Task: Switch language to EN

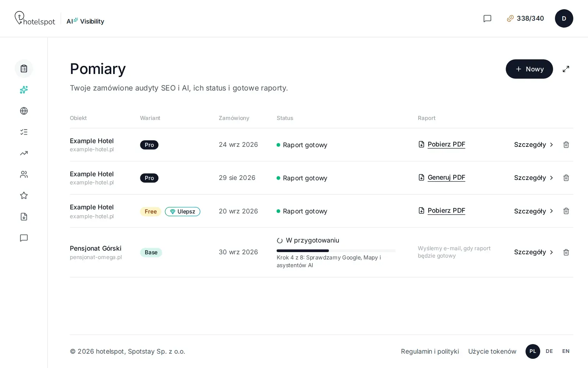Action: (566, 351)
